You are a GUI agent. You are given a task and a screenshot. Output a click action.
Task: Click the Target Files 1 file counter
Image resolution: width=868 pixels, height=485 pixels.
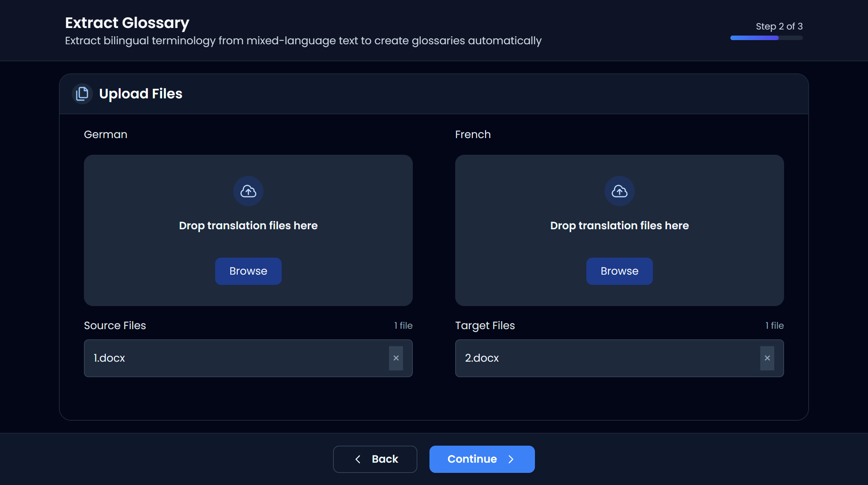[x=774, y=325]
